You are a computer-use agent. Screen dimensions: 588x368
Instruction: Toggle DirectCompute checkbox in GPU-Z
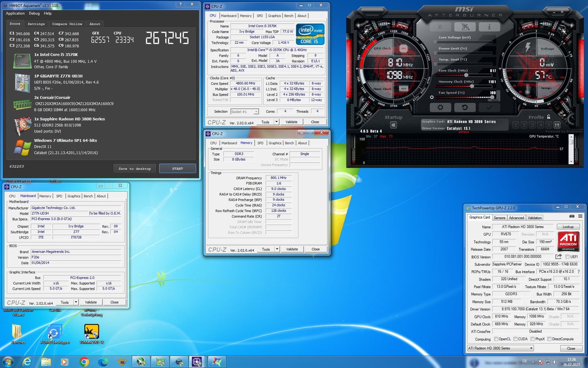[549, 339]
